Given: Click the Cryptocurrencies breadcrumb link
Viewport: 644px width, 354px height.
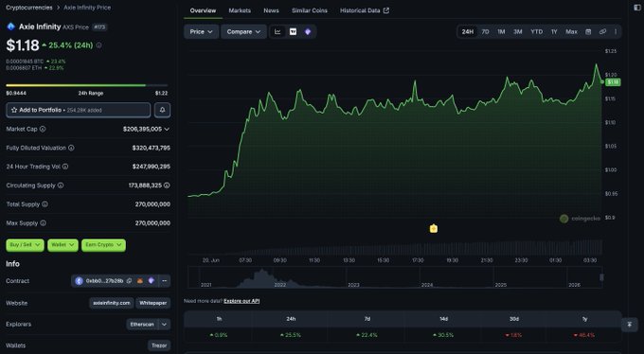Looking at the screenshot, I should [29, 8].
